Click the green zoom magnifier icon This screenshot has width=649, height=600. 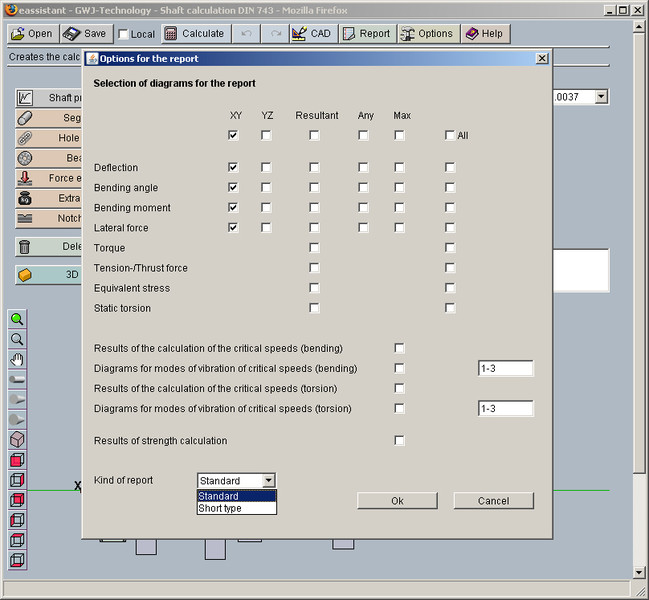[x=17, y=319]
